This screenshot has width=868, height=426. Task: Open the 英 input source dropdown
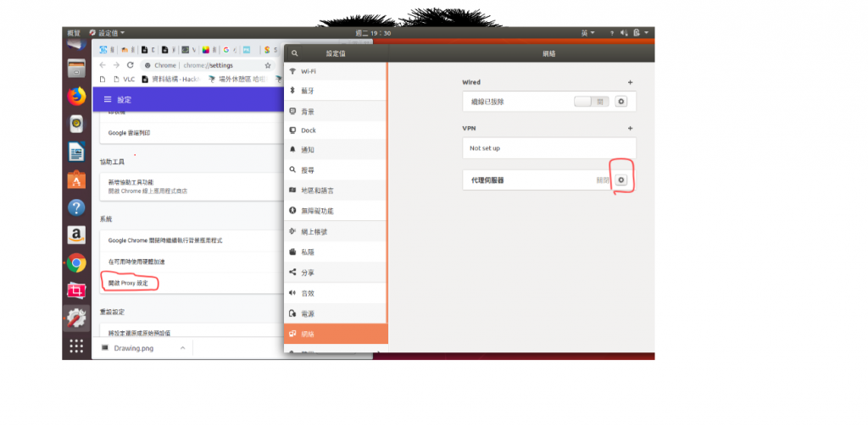click(x=588, y=33)
